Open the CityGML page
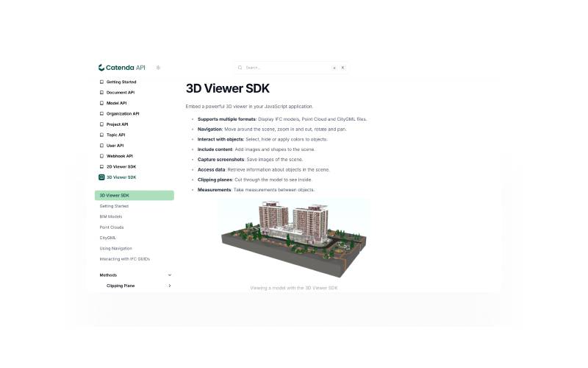Screen dimensions: 588x368 pos(107,238)
